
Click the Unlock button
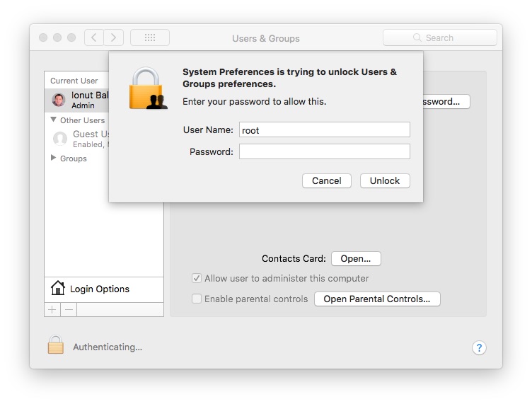[385, 181]
